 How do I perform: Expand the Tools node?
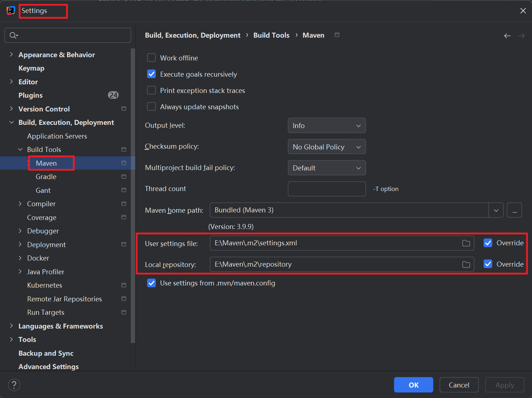11,339
